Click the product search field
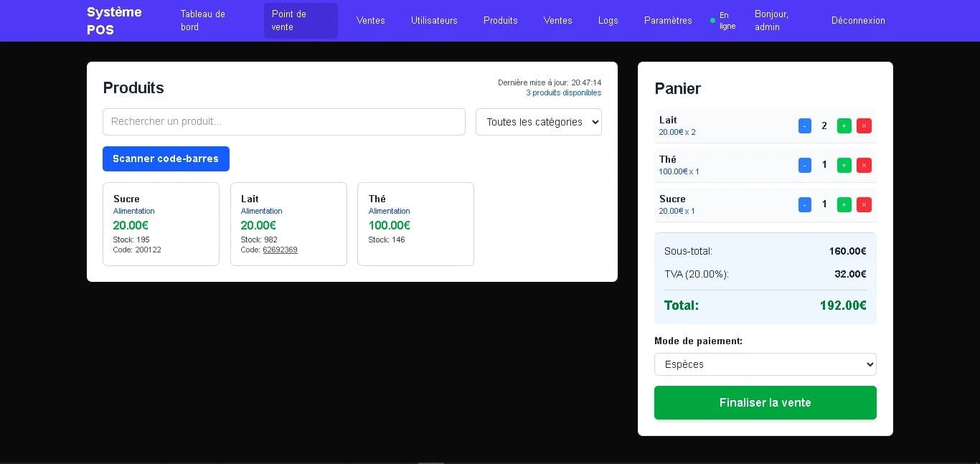 click(283, 122)
